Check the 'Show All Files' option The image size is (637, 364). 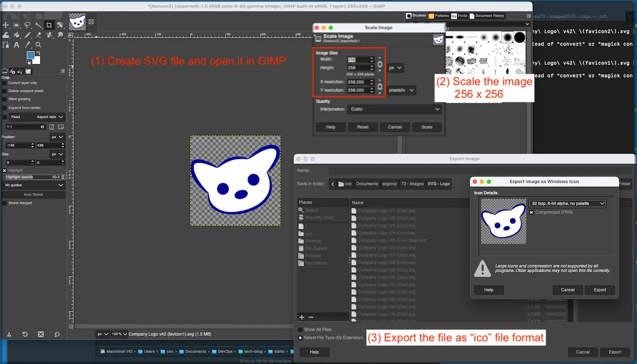click(x=300, y=330)
